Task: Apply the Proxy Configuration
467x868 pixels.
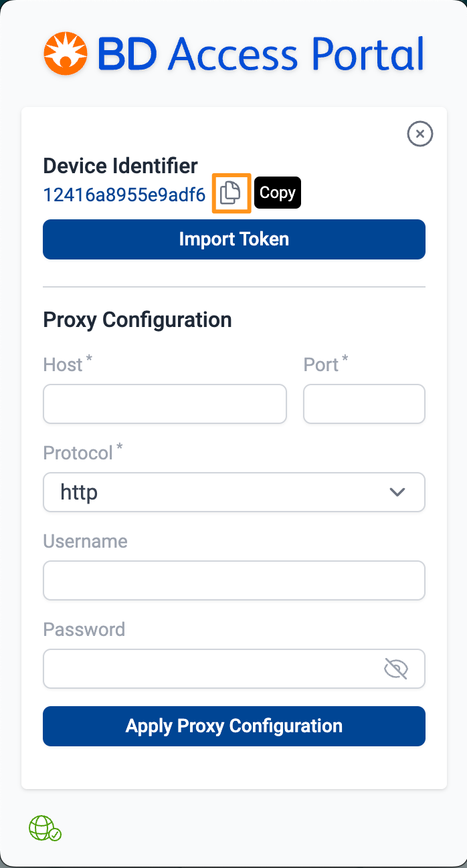Action: point(234,726)
